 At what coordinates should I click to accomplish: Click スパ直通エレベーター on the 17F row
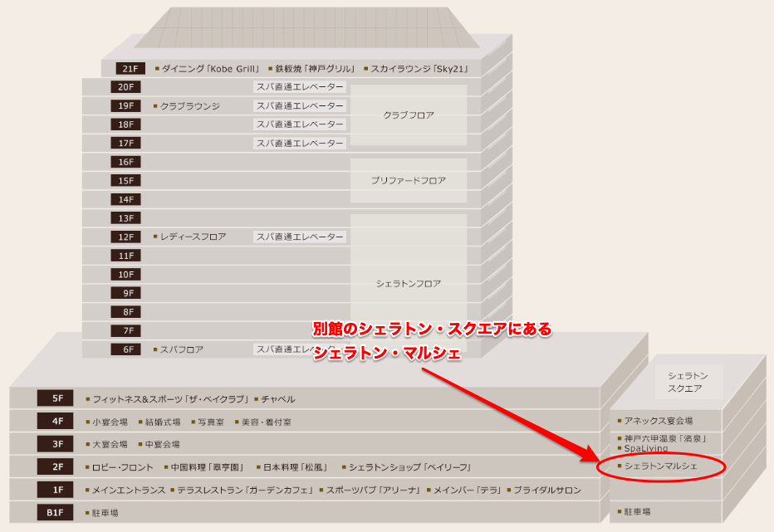[300, 143]
